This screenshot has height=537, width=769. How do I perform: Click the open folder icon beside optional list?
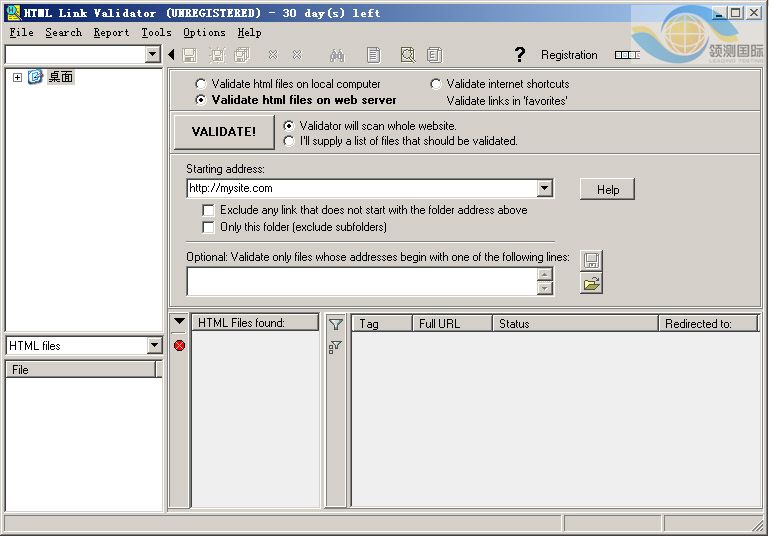[x=591, y=284]
